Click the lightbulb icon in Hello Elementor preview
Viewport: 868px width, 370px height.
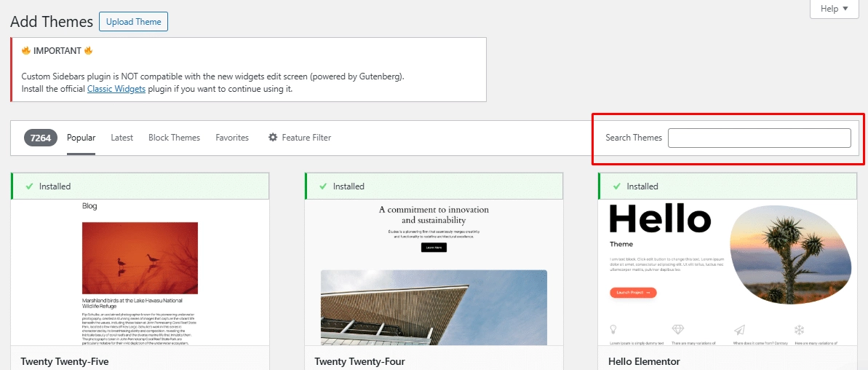click(x=613, y=329)
